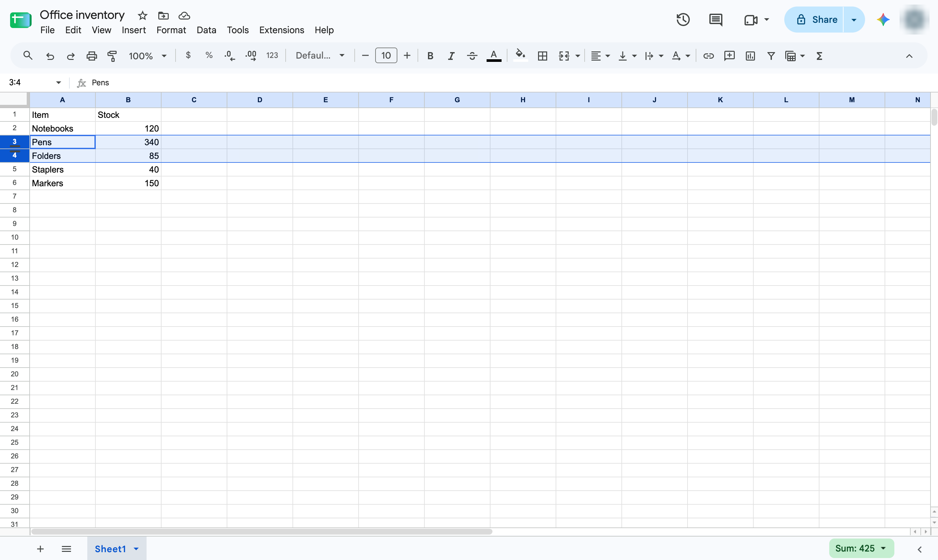
Task: Open borders grid icon
Action: tap(542, 56)
